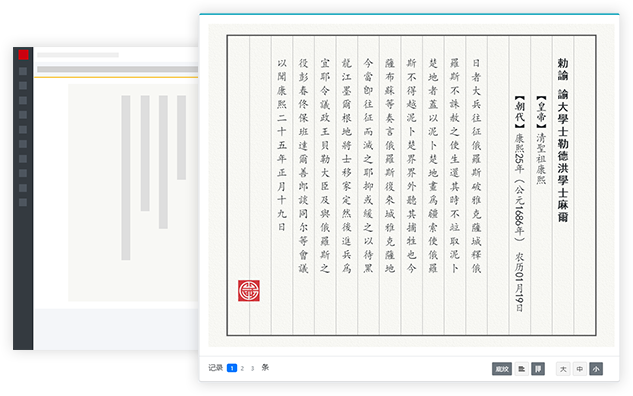Select large font size 大
The height and width of the screenshot is (396, 633).
point(563,369)
